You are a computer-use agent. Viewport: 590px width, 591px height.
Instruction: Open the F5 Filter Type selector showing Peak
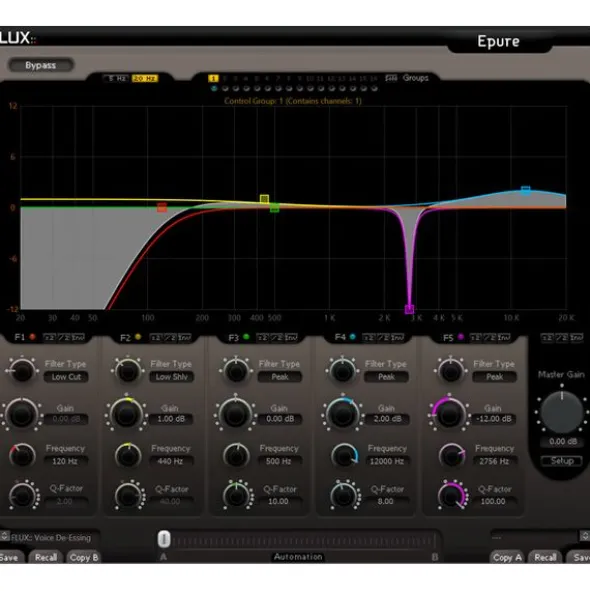tap(494, 377)
